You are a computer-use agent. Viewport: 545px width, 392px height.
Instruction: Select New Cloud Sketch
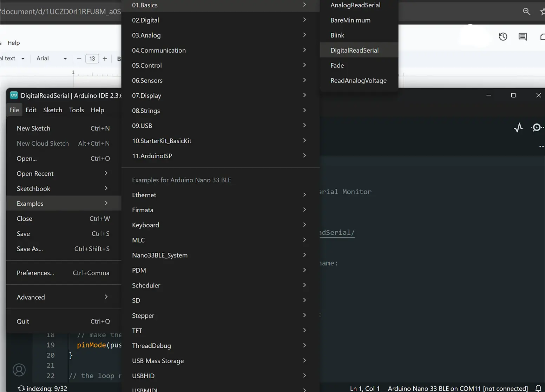pos(64,144)
